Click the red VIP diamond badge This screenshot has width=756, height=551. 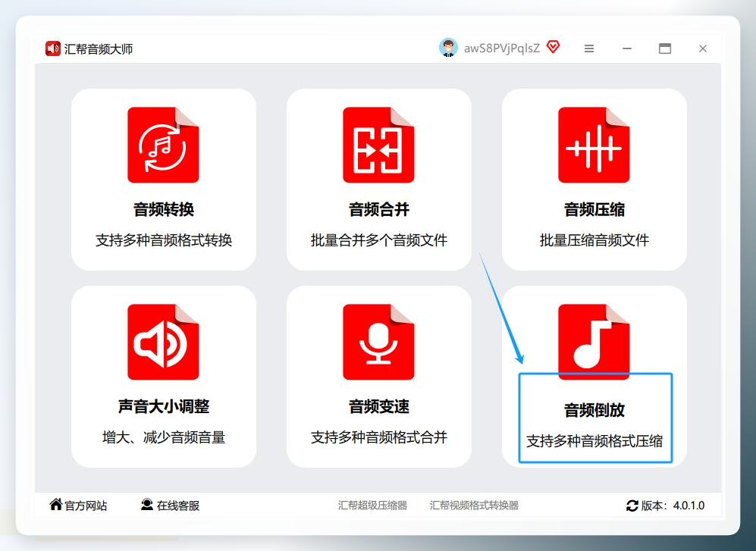pyautogui.click(x=553, y=47)
